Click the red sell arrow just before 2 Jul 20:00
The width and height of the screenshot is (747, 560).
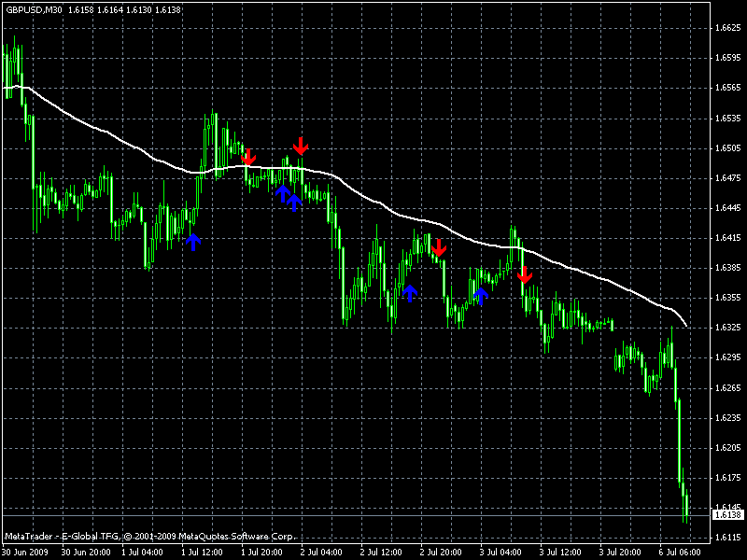pos(439,248)
